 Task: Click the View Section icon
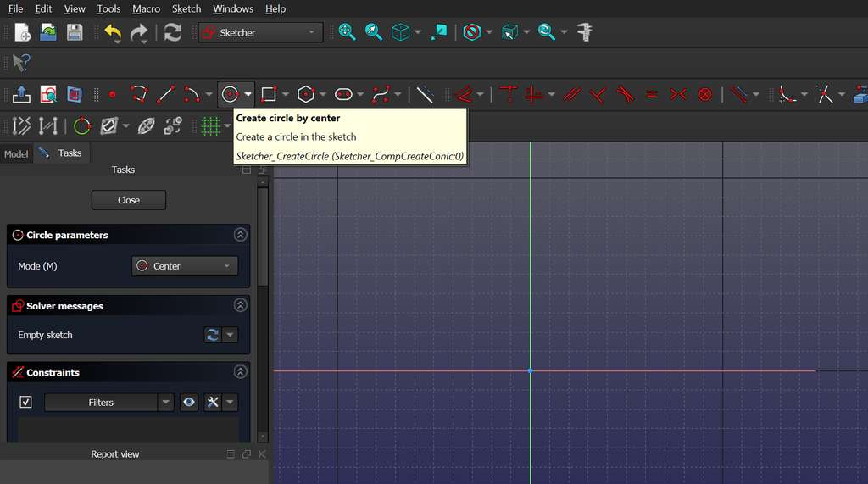pyautogui.click(x=75, y=94)
